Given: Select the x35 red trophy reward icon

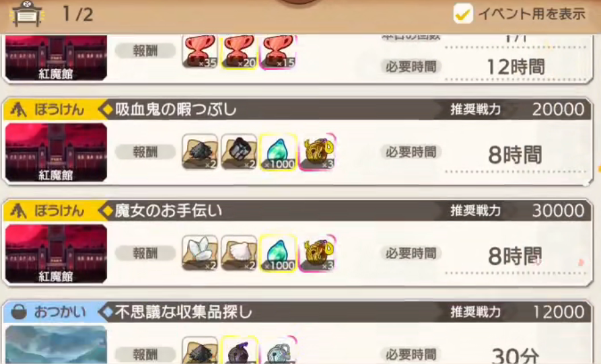Looking at the screenshot, I should (200, 52).
